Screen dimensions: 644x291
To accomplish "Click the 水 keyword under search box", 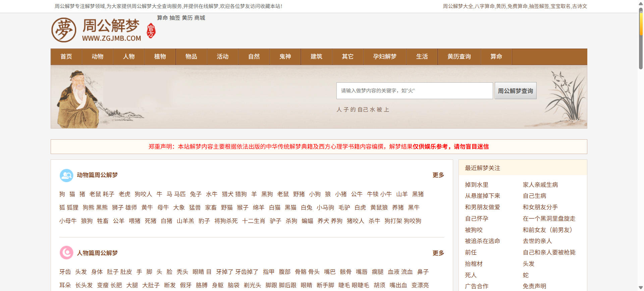I will [x=372, y=110].
